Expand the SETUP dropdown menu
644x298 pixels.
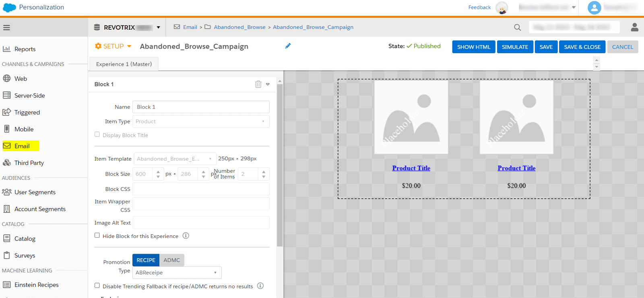coord(114,46)
